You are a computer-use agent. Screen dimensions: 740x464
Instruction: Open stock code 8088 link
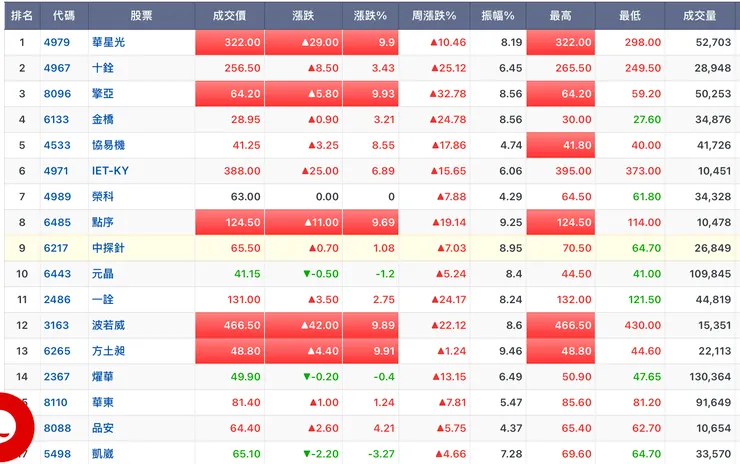coord(57,428)
